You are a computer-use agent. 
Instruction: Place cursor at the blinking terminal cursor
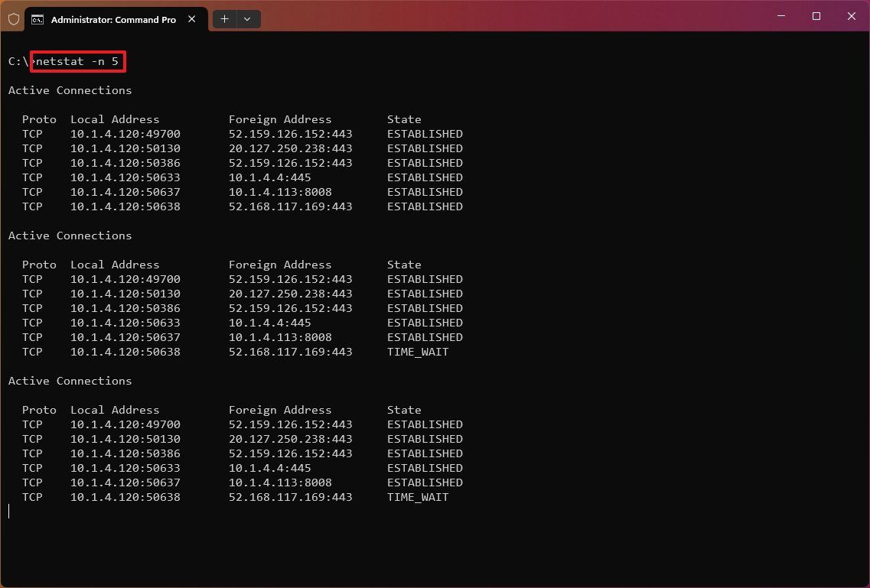point(8,511)
